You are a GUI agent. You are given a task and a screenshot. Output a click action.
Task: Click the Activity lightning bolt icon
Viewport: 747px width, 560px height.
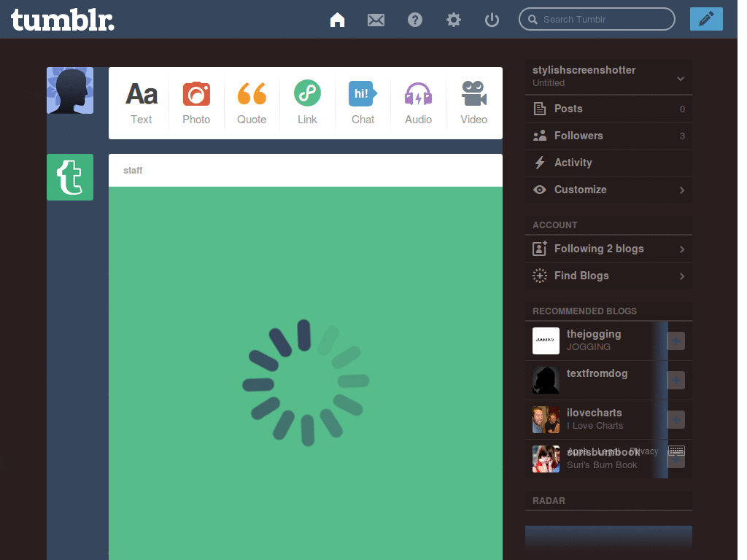539,163
